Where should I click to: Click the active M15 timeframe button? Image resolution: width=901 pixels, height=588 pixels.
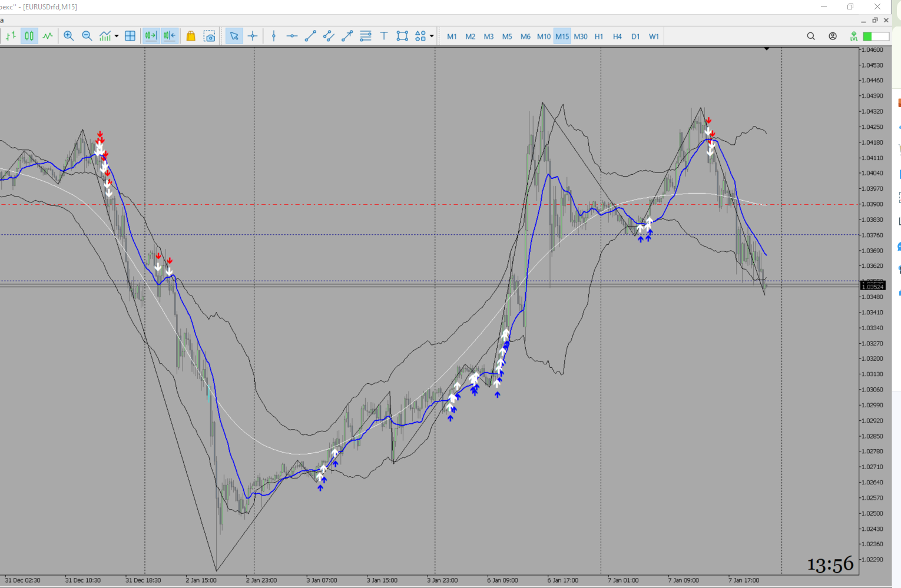click(x=562, y=36)
